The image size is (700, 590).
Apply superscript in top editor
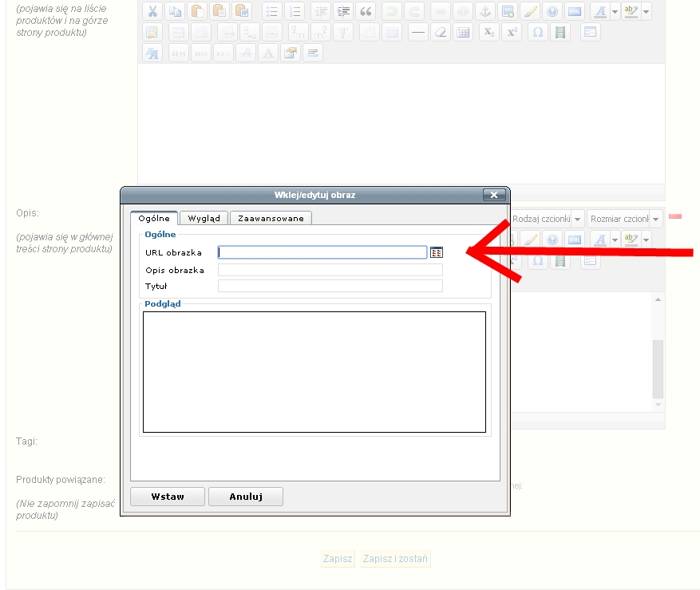pos(512,32)
